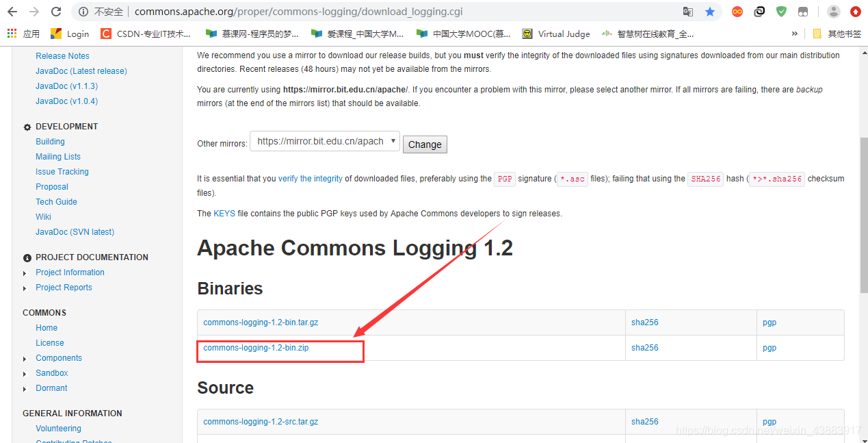
Task: Click the page vertical scrollbar thumb
Action: (x=863, y=215)
